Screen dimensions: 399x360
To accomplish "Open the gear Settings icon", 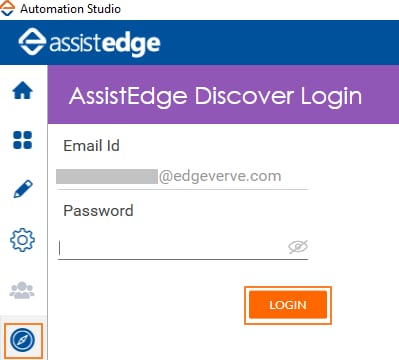I will (22, 240).
